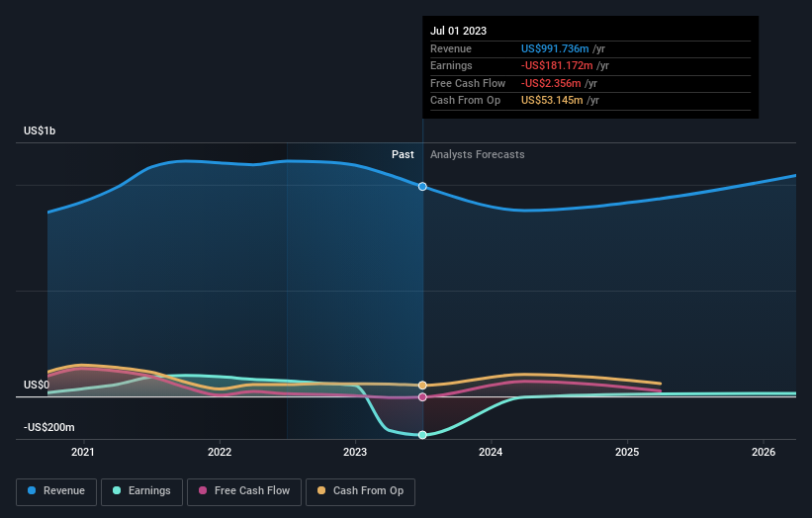The image size is (812, 518).
Task: Select the Cash From Op marker on the orange line
Action: [422, 385]
